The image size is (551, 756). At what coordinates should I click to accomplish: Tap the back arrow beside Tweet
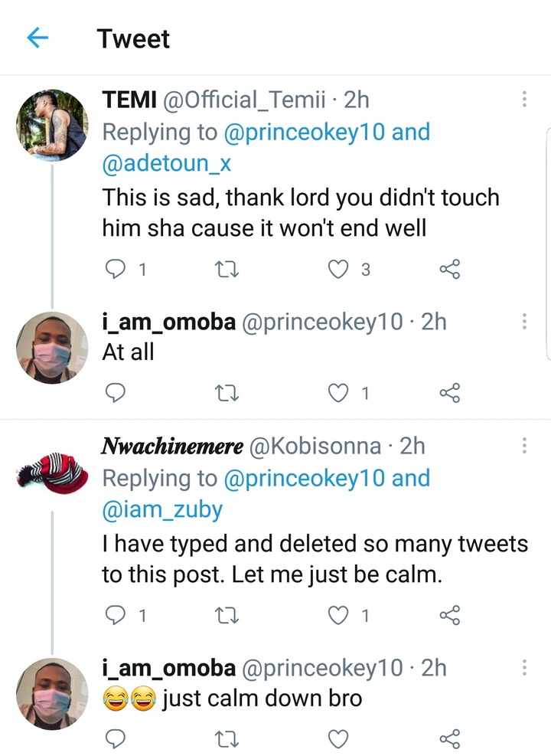pos(37,38)
